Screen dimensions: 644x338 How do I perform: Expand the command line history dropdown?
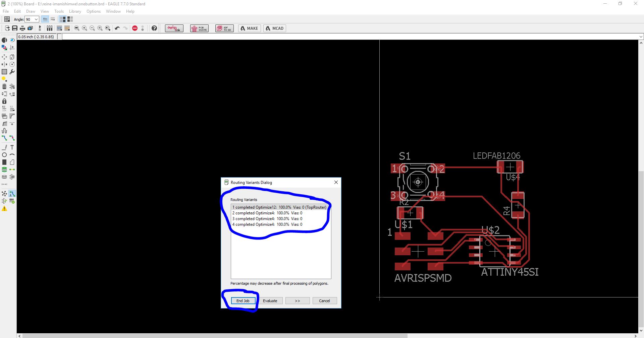641,37
